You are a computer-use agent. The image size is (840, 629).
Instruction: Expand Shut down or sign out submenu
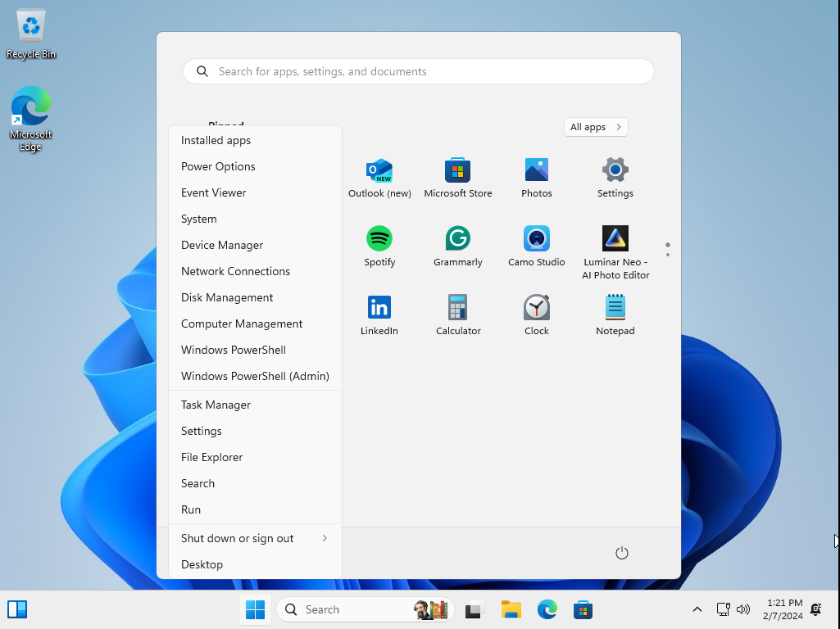pyautogui.click(x=255, y=538)
